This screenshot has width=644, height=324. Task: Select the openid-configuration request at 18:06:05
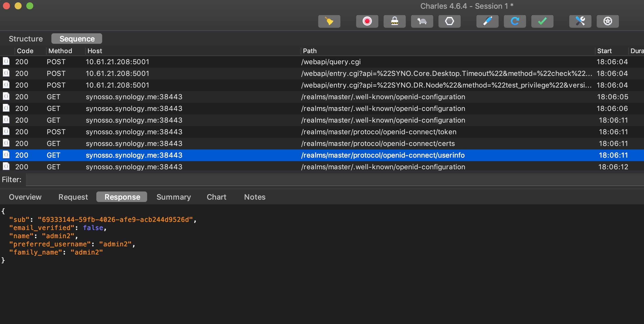(x=322, y=97)
